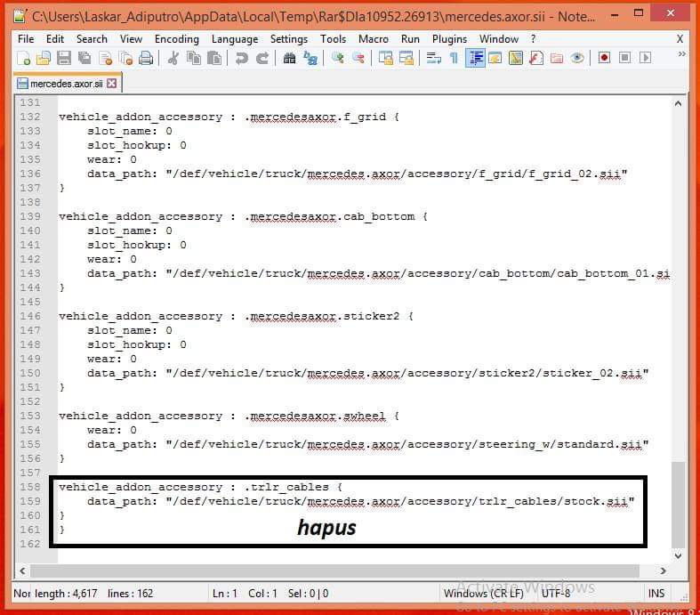
Task: Click the Cut scissors icon
Action: pyautogui.click(x=173, y=58)
